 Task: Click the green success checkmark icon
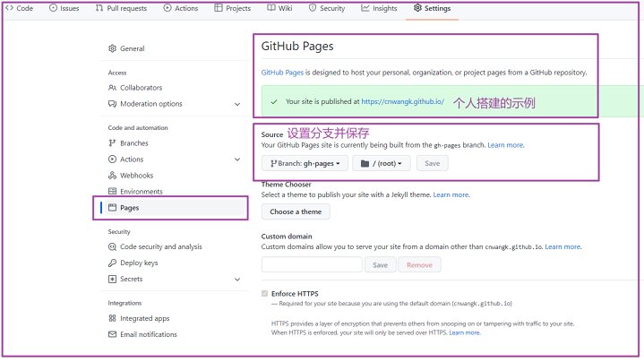274,102
